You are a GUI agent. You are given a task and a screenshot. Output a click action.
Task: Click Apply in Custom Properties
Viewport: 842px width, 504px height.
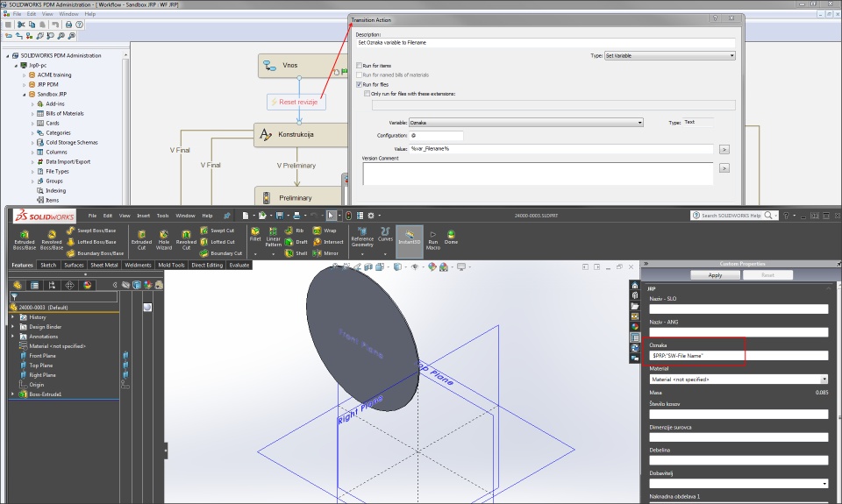pos(716,275)
